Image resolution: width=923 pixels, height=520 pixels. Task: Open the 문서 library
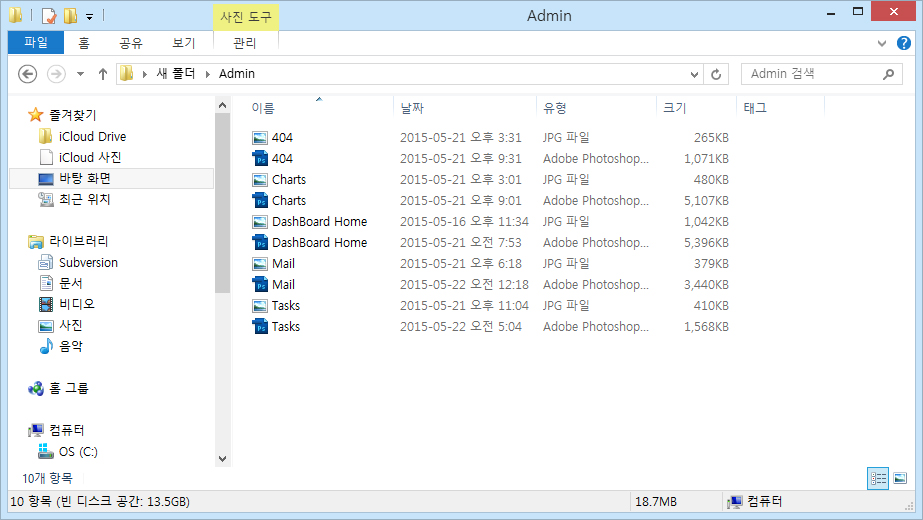pos(70,283)
